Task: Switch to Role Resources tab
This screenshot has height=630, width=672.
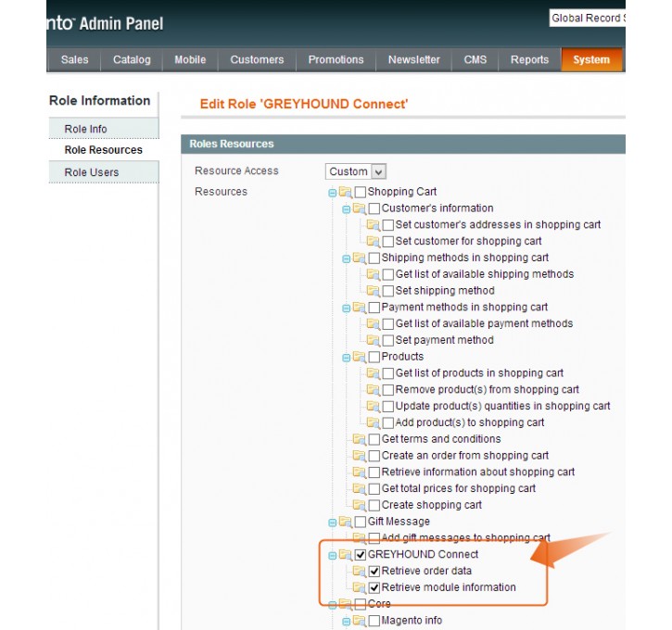Action: tap(104, 150)
